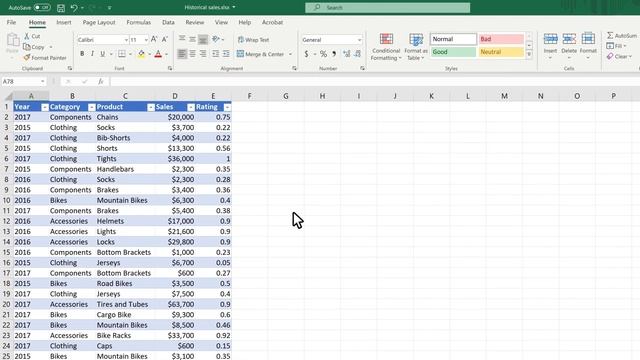Switch to the Data tab
This screenshot has height=360, width=640.
coord(168,22)
